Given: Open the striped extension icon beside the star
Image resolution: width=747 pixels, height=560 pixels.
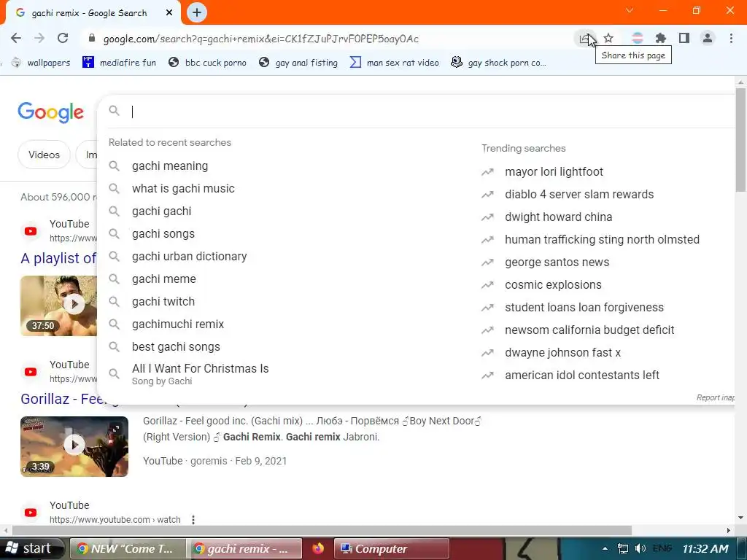Looking at the screenshot, I should tap(638, 38).
